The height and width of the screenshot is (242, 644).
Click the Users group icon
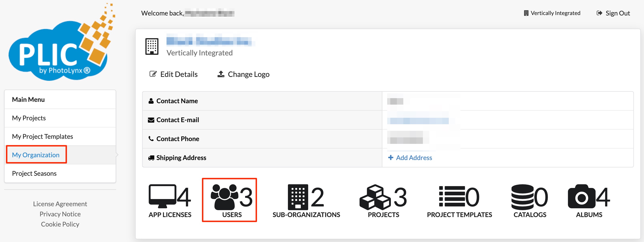point(225,197)
